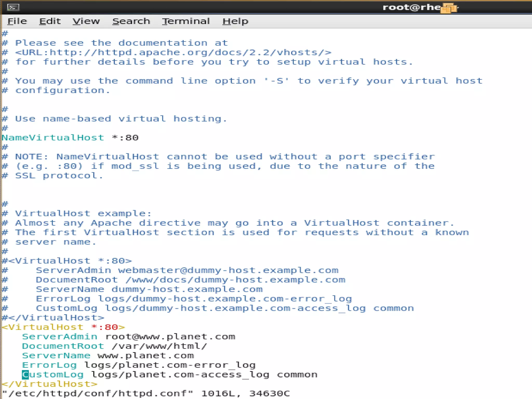Open the Search menu
The image size is (532, 399).
coord(131,21)
